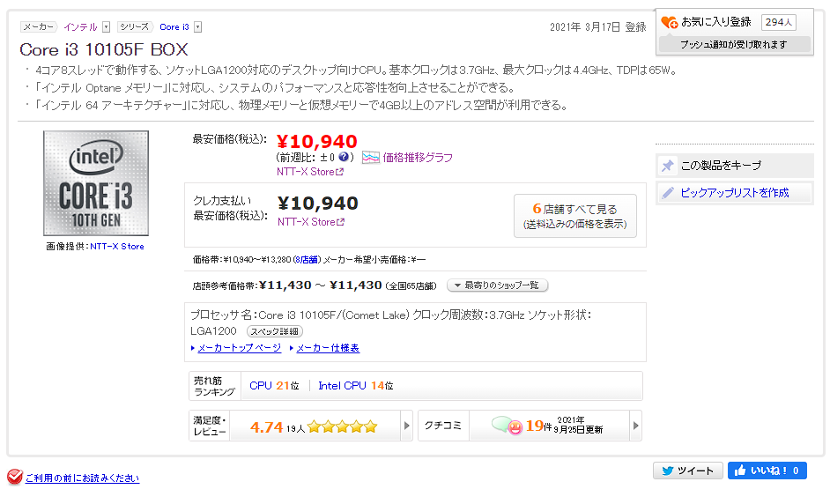
Task: Click the 6店舗すべて見る button
Action: coord(574,216)
